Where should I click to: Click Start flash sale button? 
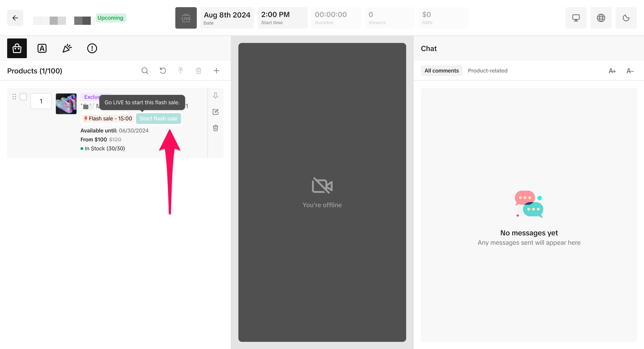[x=158, y=119]
